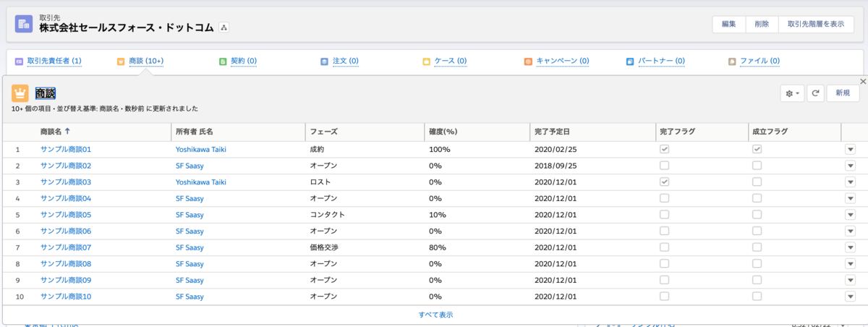Image resolution: width=868 pixels, height=327 pixels.
Task: Click フェーズ cell コンタクト
Action: pos(327,215)
